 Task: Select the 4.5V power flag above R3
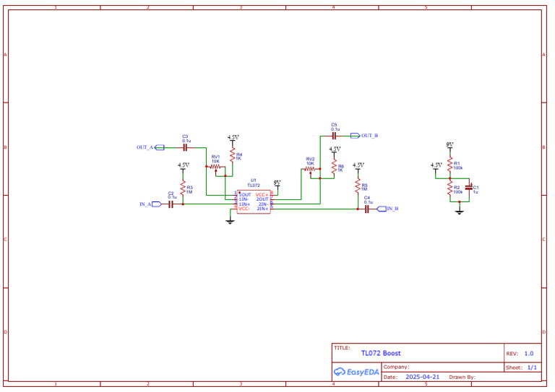(x=184, y=167)
